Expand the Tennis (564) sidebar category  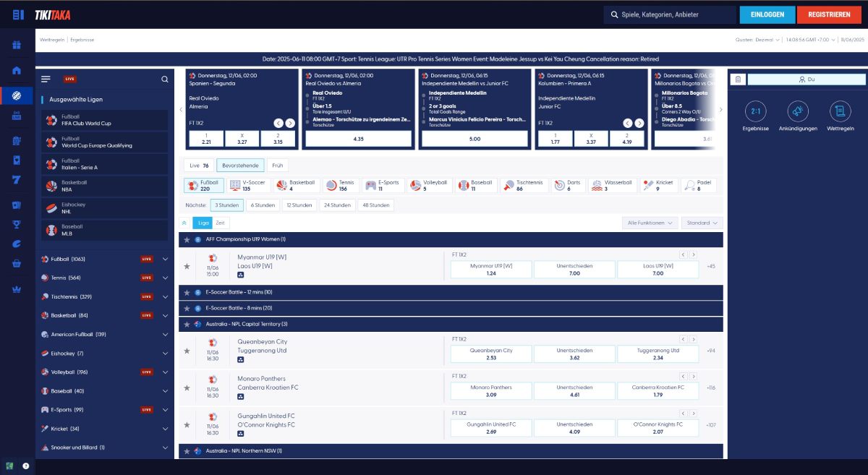[x=165, y=278]
